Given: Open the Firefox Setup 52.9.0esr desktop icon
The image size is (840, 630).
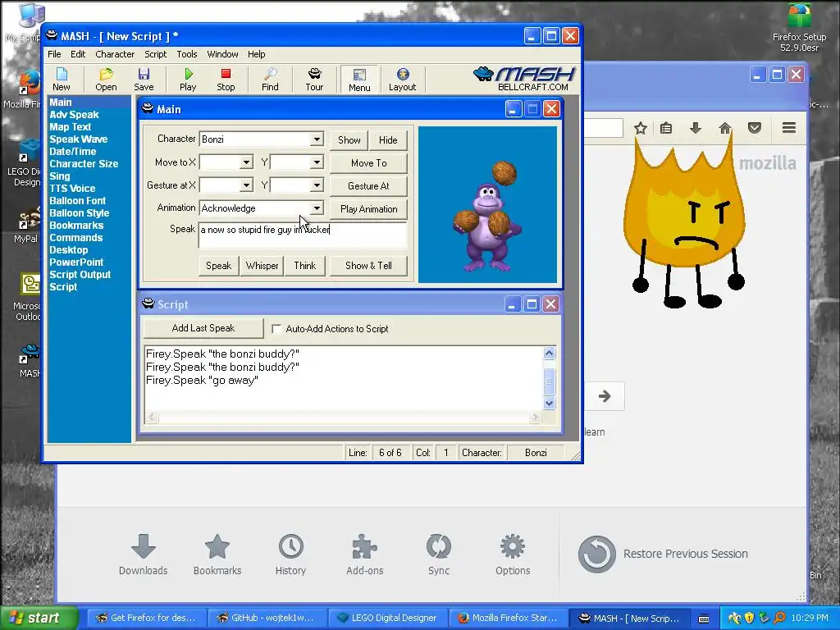Looking at the screenshot, I should 799,28.
